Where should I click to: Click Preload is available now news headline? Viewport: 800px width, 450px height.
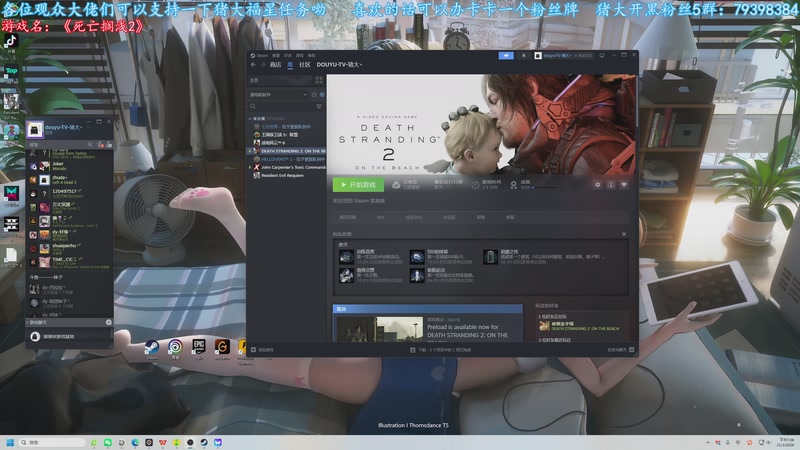pos(468,331)
